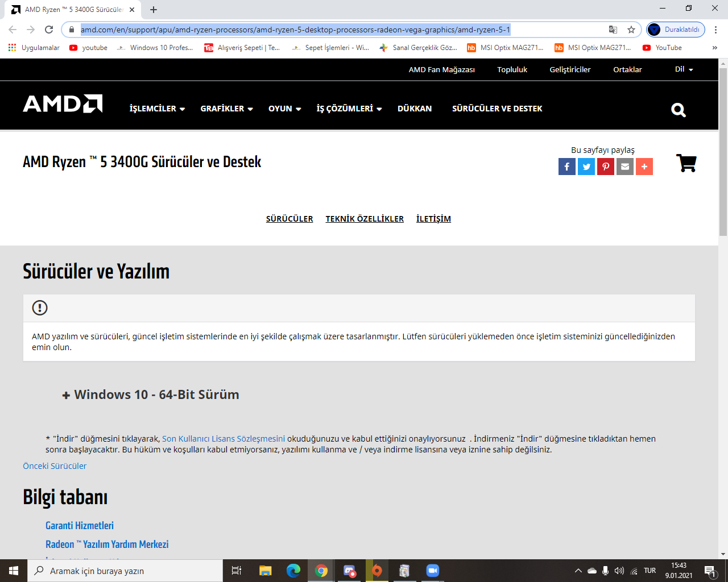The height and width of the screenshot is (582, 728).
Task: Go back with the browser back arrow
Action: [13, 30]
